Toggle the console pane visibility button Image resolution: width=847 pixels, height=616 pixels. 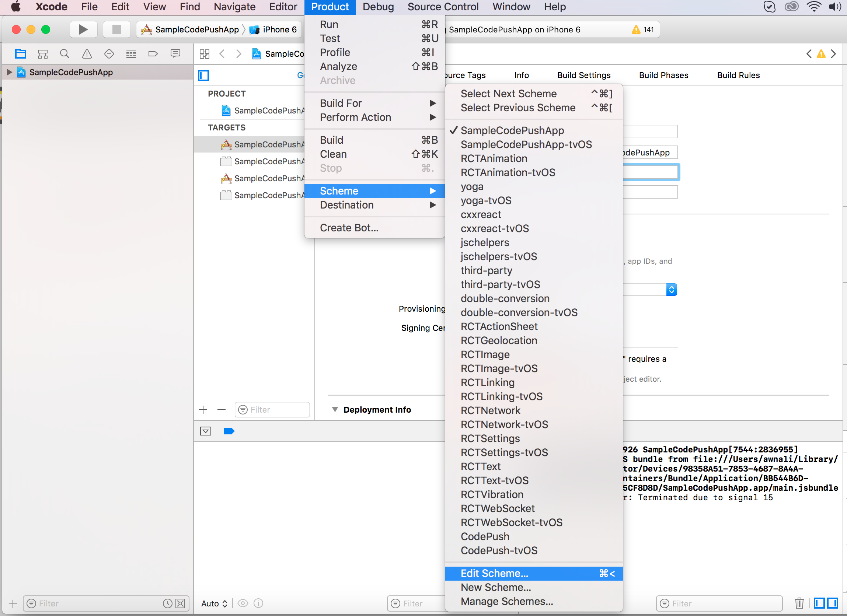pos(832,603)
